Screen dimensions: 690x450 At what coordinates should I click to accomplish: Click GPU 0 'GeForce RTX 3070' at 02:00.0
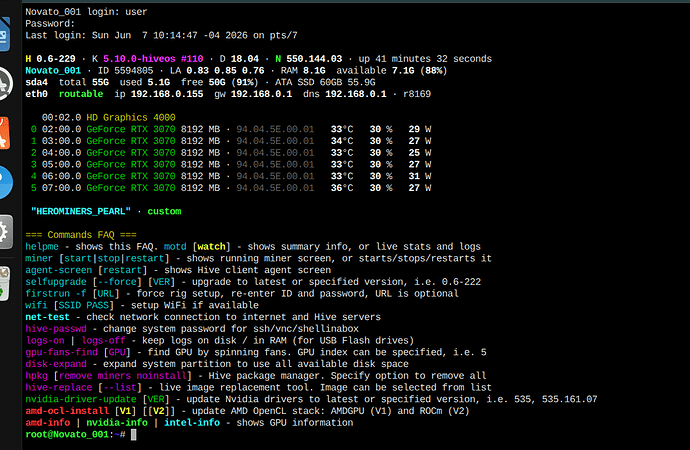coord(131,129)
